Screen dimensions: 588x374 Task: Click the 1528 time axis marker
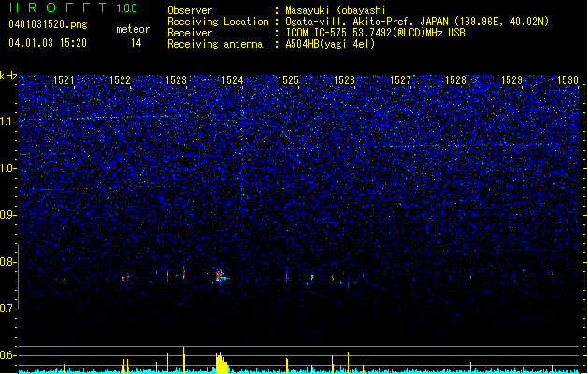(x=455, y=80)
